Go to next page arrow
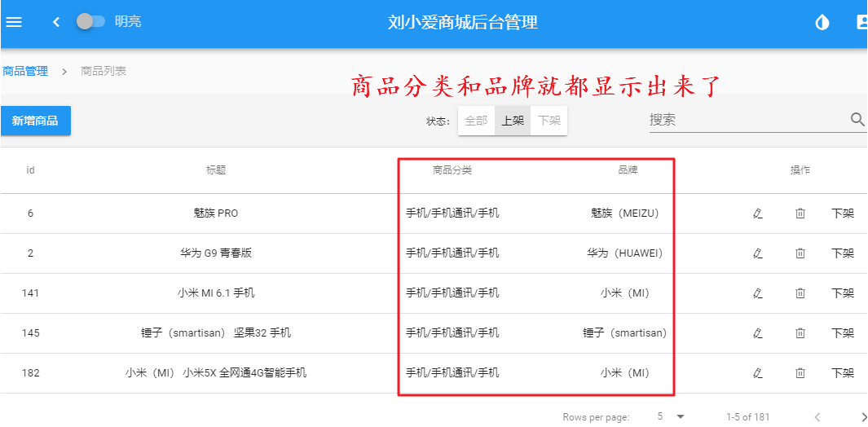Image resolution: width=868 pixels, height=427 pixels. (x=864, y=416)
